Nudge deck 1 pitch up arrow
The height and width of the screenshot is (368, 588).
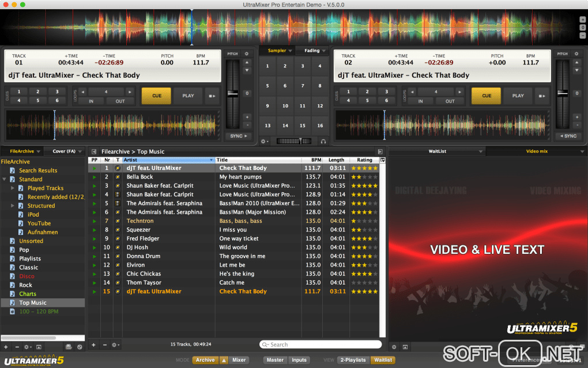point(247,62)
